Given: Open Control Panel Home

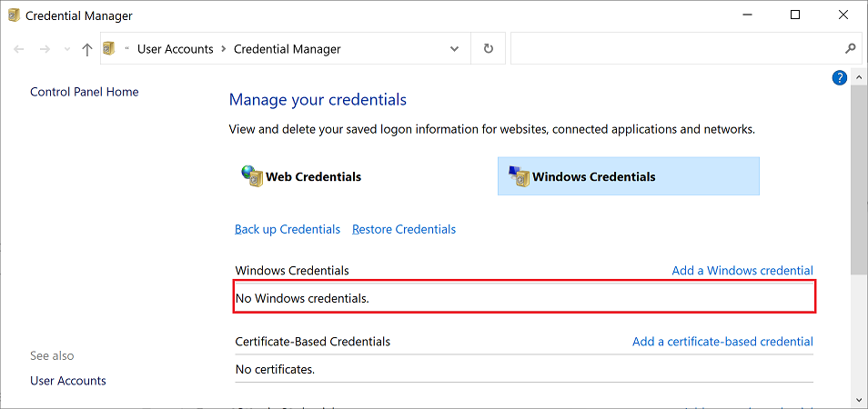Looking at the screenshot, I should point(84,92).
